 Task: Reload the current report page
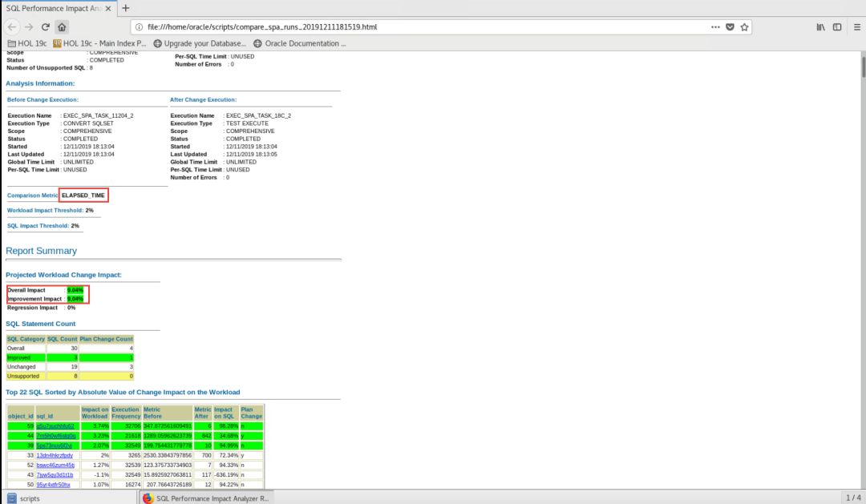[45, 26]
